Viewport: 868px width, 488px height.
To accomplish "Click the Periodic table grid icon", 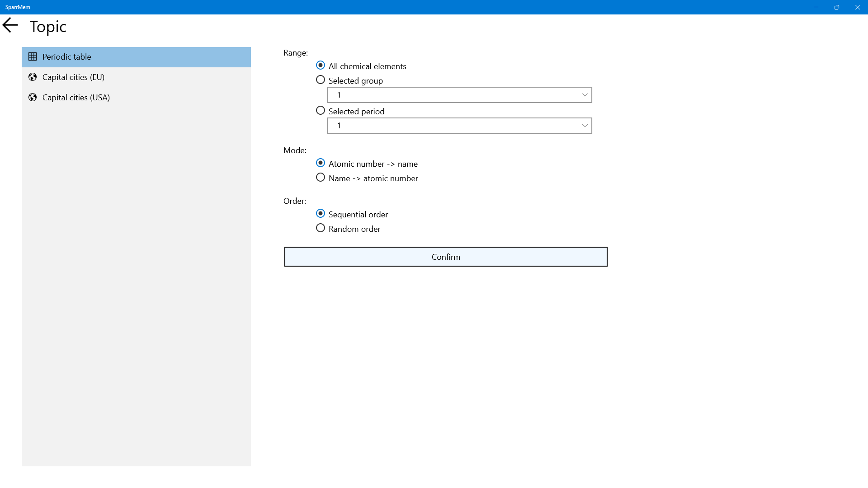I will point(33,57).
